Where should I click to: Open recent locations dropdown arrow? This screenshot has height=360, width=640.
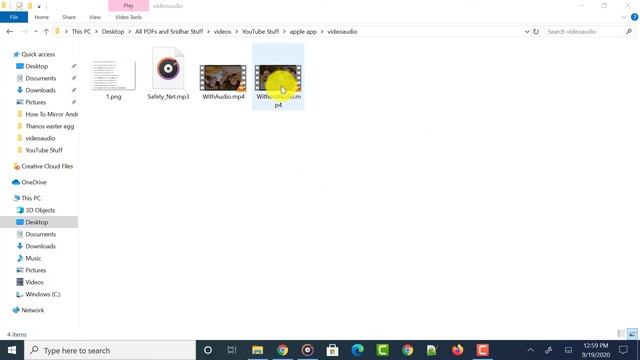click(x=36, y=31)
